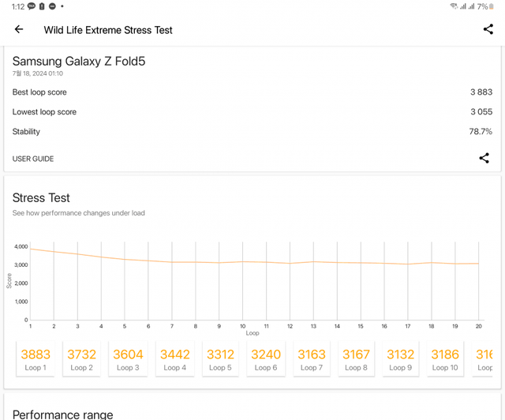Select the Loop 2 card showing 3732
This screenshot has width=505, height=420.
pos(81,359)
